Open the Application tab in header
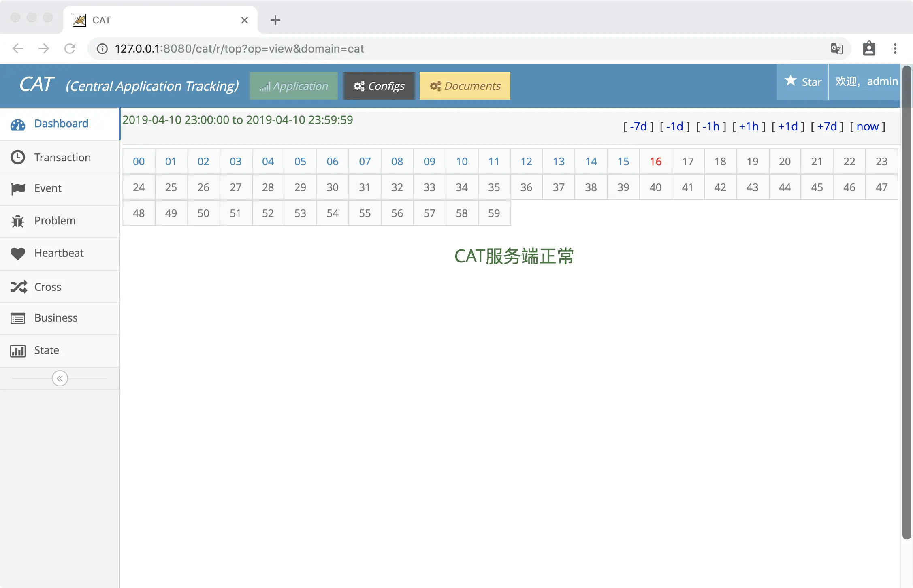 (x=294, y=86)
